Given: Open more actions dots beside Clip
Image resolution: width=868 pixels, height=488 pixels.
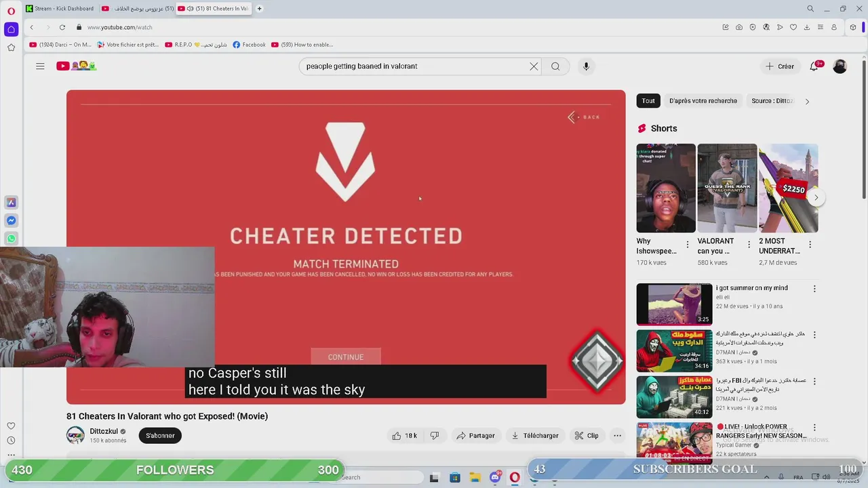Looking at the screenshot, I should tap(617, 436).
